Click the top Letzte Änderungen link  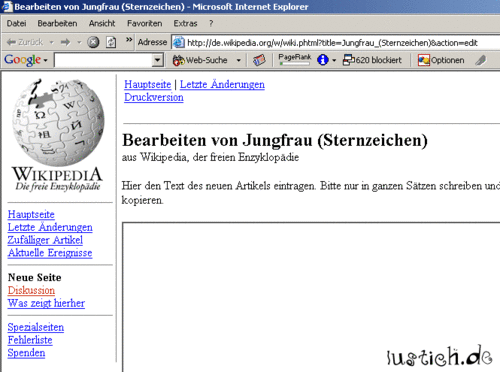[x=222, y=84]
